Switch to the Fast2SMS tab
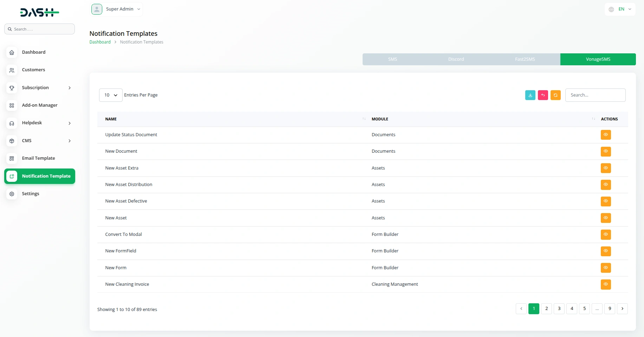644x337 pixels. point(525,59)
